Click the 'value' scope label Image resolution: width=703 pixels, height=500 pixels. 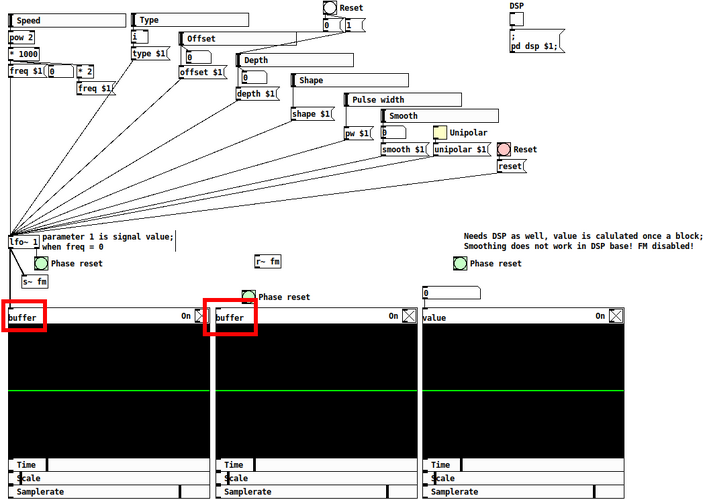click(434, 318)
